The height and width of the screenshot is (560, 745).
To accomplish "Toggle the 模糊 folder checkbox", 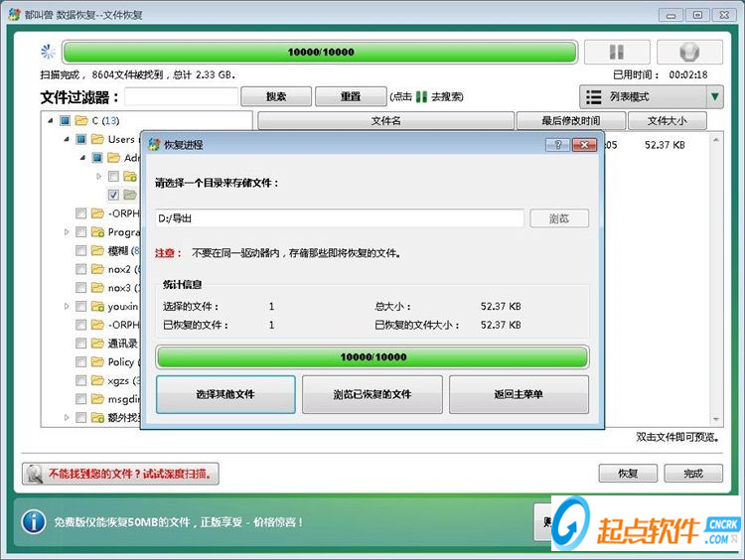I will click(81, 250).
